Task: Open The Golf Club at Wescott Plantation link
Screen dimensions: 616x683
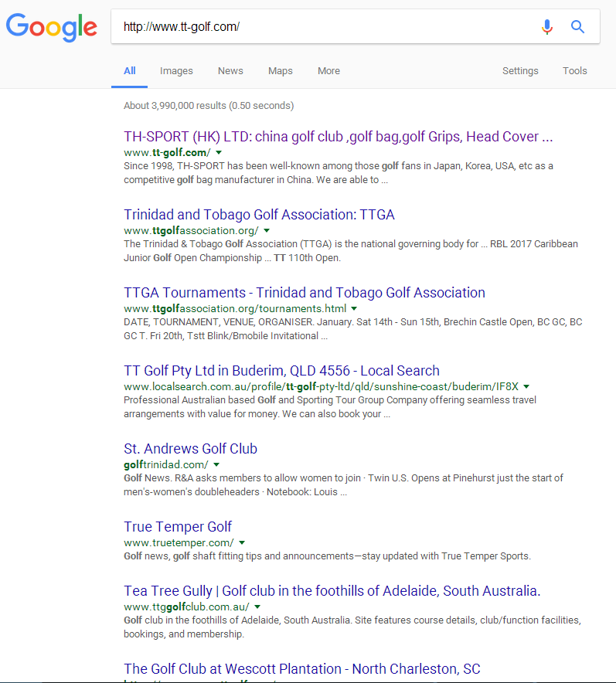Action: (x=302, y=668)
